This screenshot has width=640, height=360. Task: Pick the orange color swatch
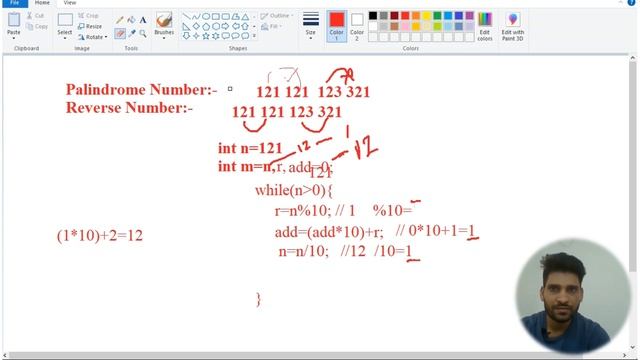coord(416,16)
